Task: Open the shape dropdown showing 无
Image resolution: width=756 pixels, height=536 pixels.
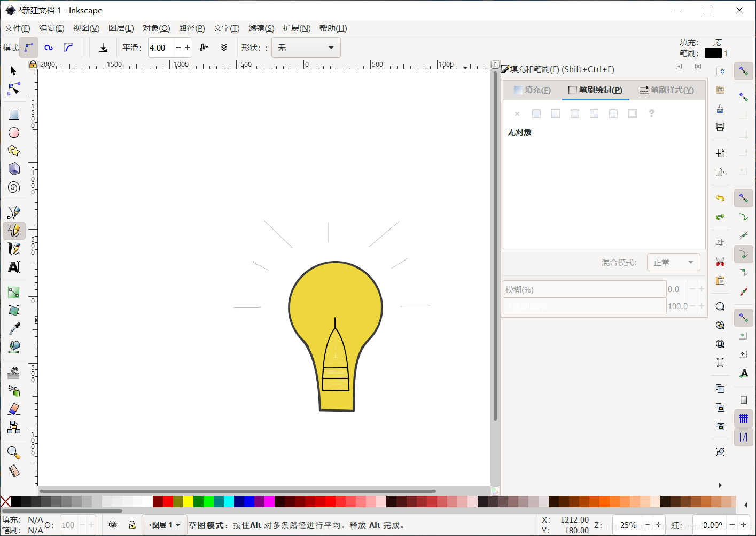Action: click(x=306, y=48)
